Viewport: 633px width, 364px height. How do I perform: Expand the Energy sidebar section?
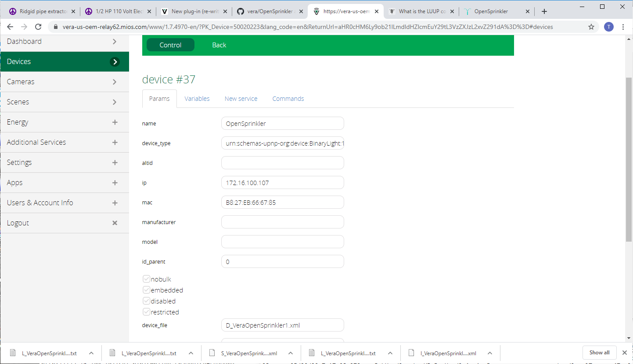click(x=115, y=122)
